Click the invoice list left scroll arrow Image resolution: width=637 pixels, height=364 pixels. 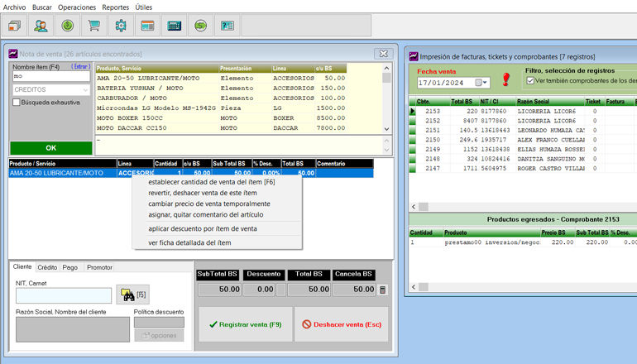coord(414,207)
